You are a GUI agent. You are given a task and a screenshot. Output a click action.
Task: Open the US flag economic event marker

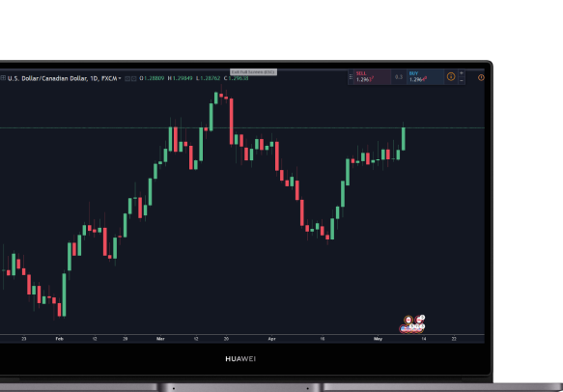(x=404, y=328)
